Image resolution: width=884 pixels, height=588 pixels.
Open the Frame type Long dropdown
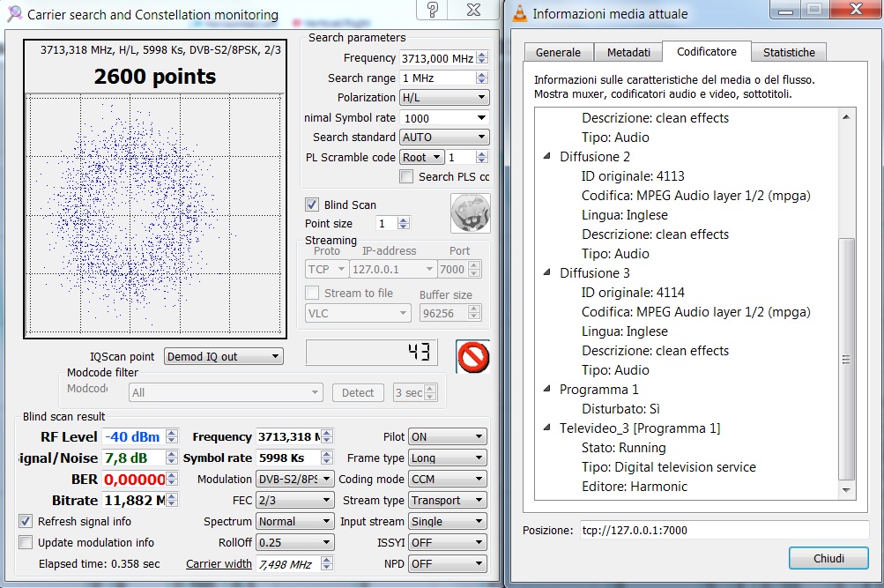coord(448,458)
